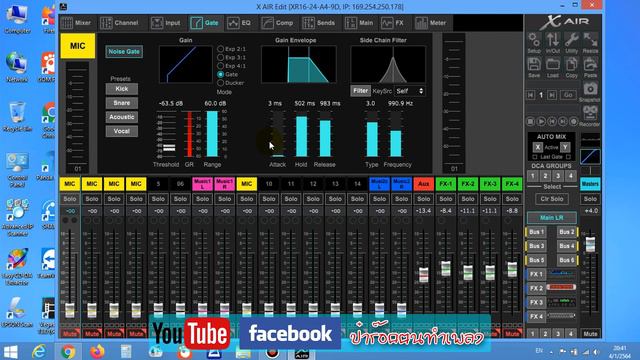The image size is (640, 360).
Task: Switch to the FX tab
Action: [x=392, y=23]
